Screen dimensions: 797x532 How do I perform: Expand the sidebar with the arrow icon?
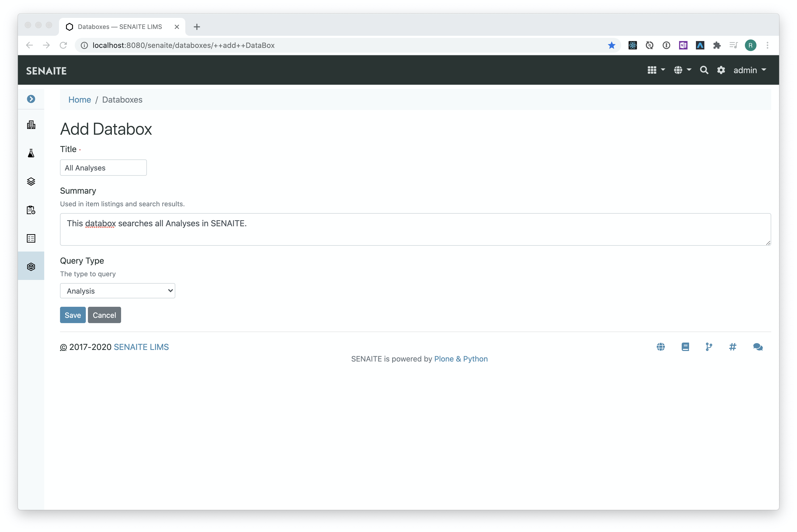point(31,99)
